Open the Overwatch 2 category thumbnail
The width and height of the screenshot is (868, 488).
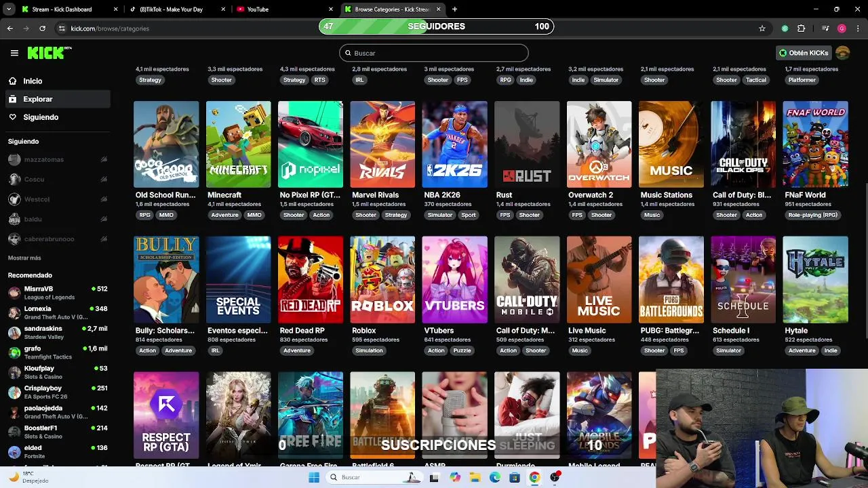(x=599, y=144)
